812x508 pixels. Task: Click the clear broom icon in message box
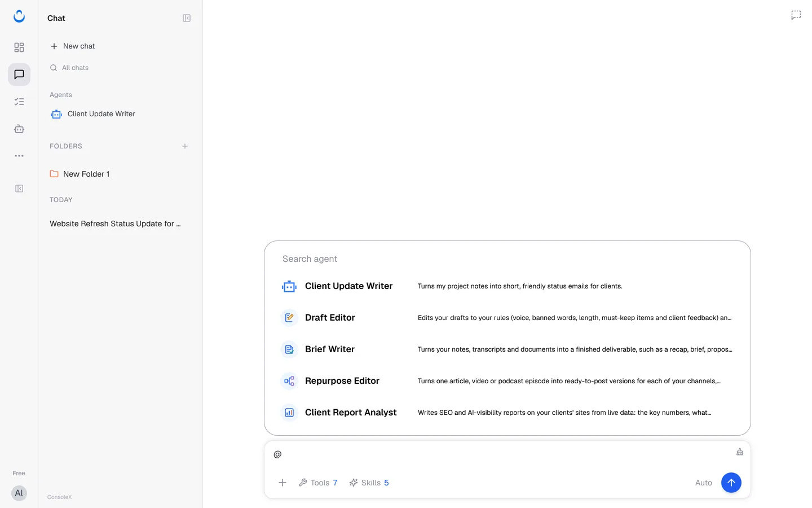(x=740, y=452)
